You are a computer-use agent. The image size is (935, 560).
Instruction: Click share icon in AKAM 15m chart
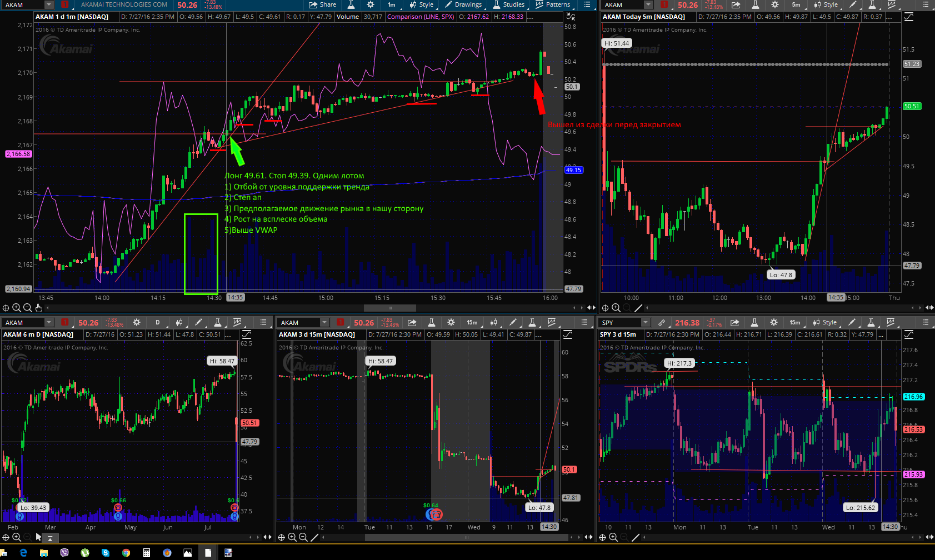(412, 322)
